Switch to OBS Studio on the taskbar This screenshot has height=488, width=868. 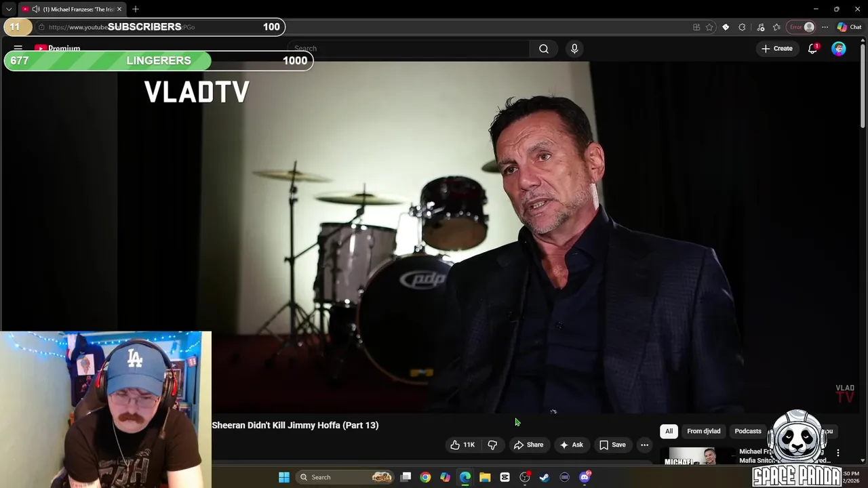coord(525,477)
